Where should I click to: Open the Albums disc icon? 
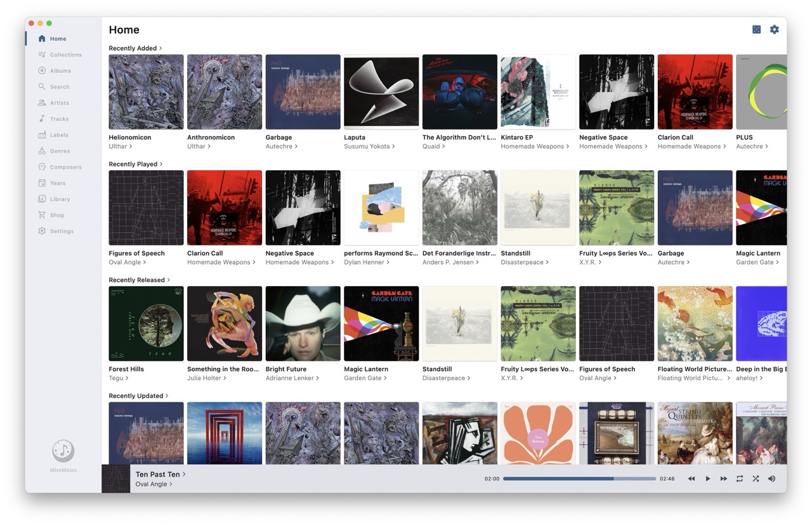[x=42, y=70]
